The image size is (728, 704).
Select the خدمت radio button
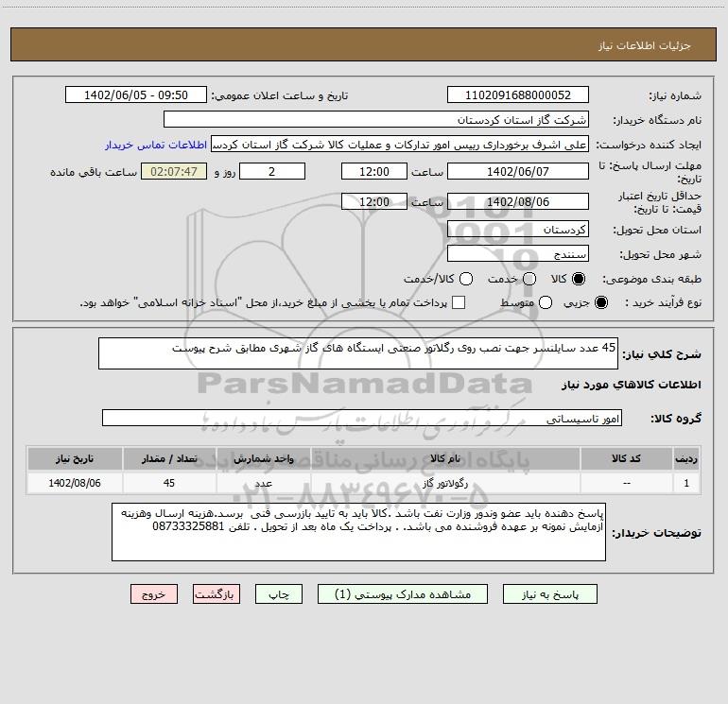pos(529,279)
